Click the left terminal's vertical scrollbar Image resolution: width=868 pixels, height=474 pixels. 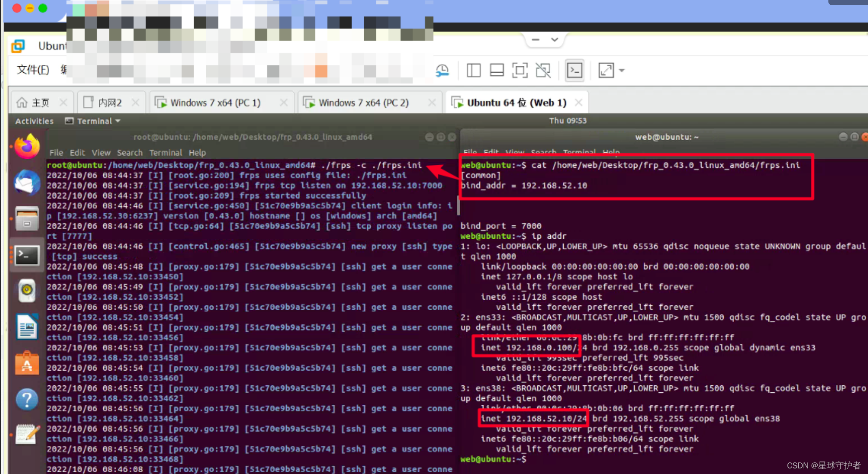pos(458,206)
